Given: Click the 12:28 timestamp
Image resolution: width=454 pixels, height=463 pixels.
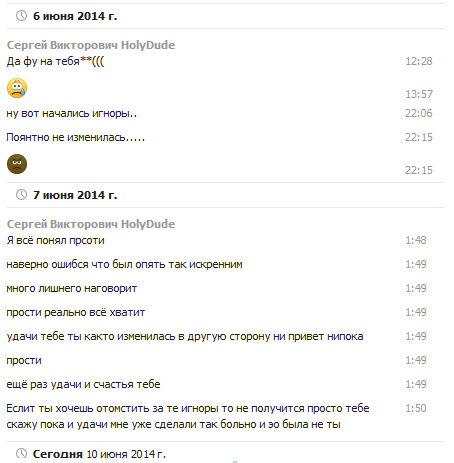Looking at the screenshot, I should point(419,61).
